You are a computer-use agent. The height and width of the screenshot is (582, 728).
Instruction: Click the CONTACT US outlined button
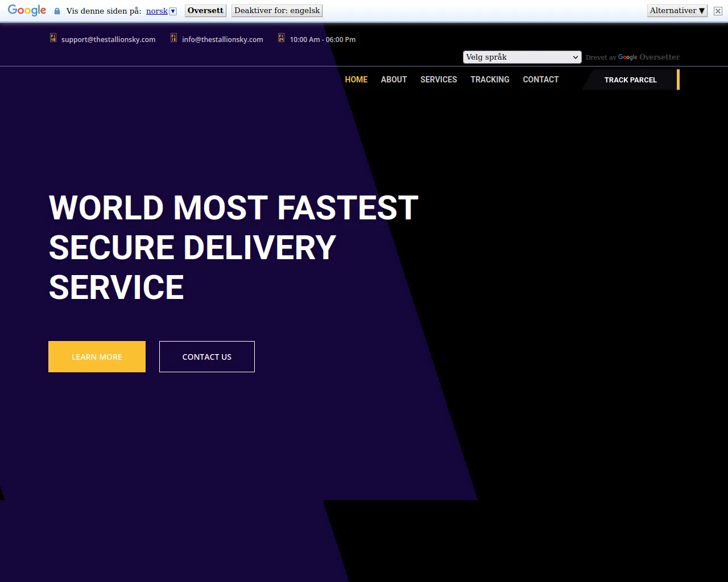coord(207,356)
